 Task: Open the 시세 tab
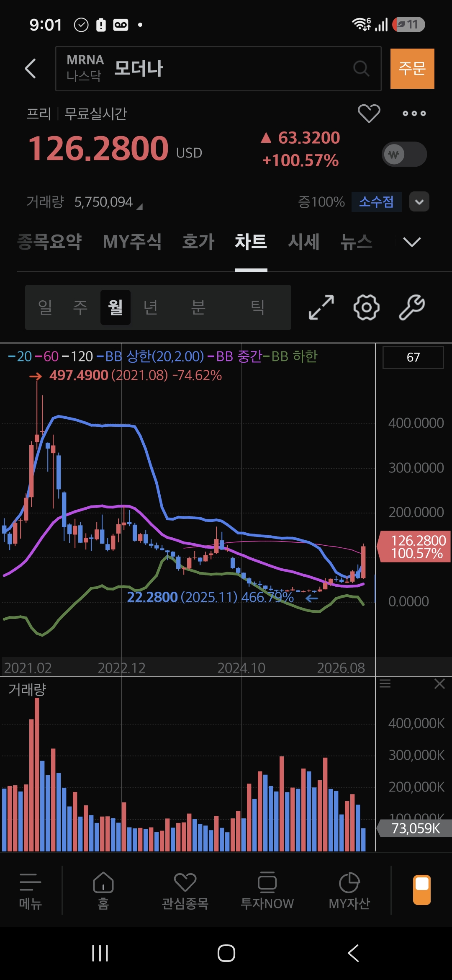303,242
